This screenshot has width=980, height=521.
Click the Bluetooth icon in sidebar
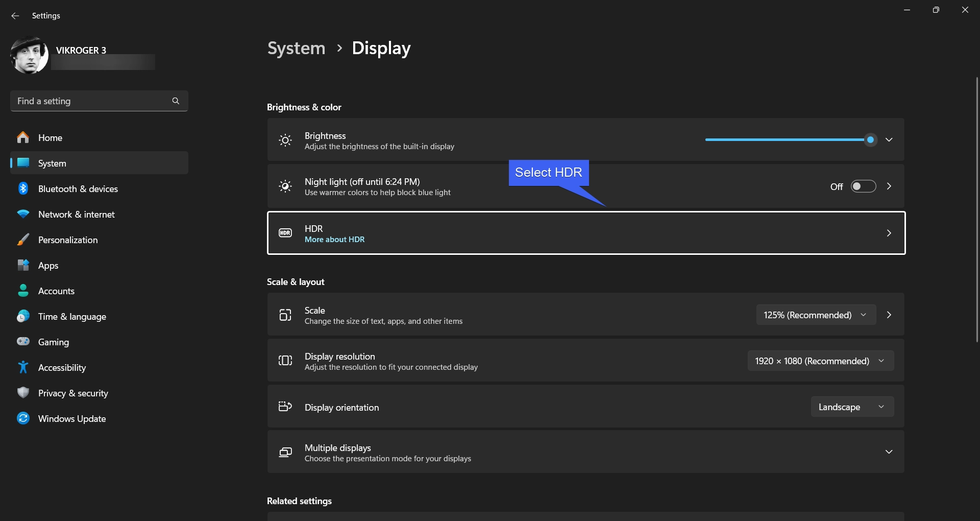(x=23, y=188)
